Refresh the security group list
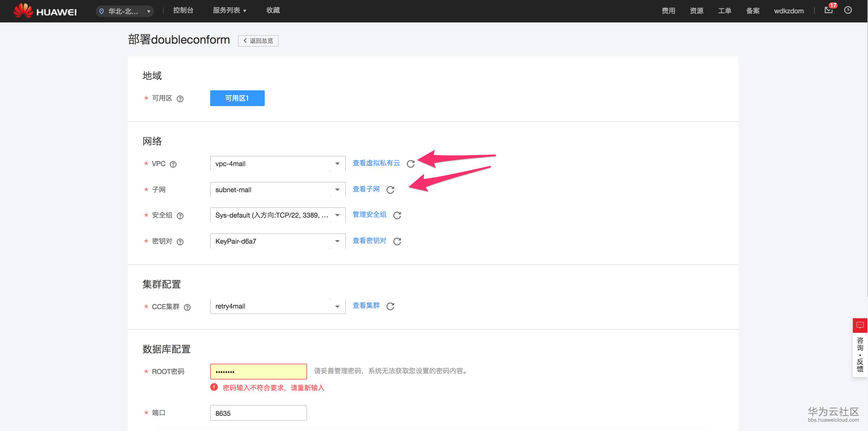 click(x=397, y=215)
